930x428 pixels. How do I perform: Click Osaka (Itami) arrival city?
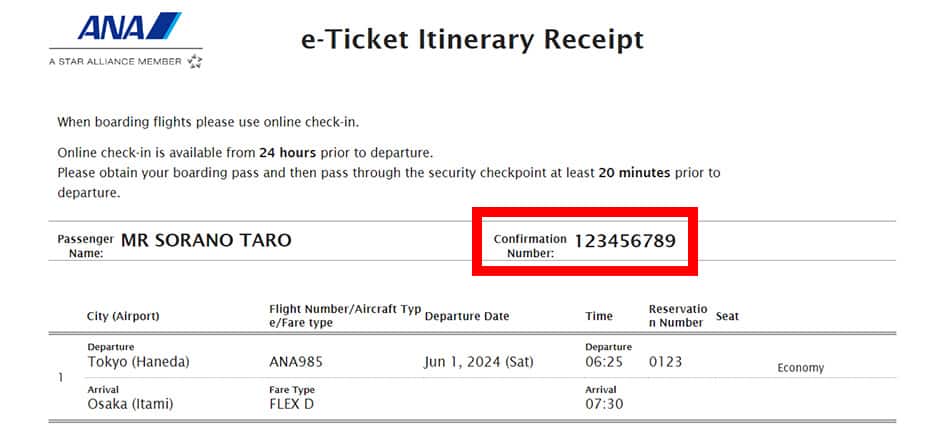click(130, 404)
